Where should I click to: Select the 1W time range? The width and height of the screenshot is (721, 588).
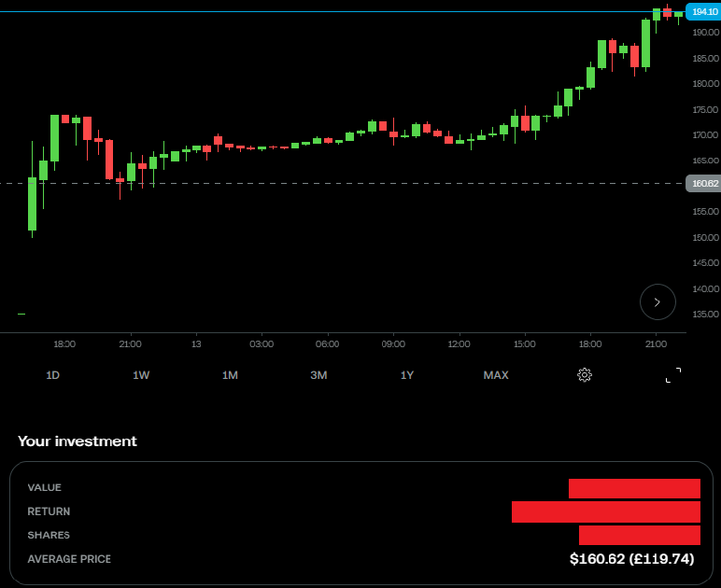coord(141,375)
